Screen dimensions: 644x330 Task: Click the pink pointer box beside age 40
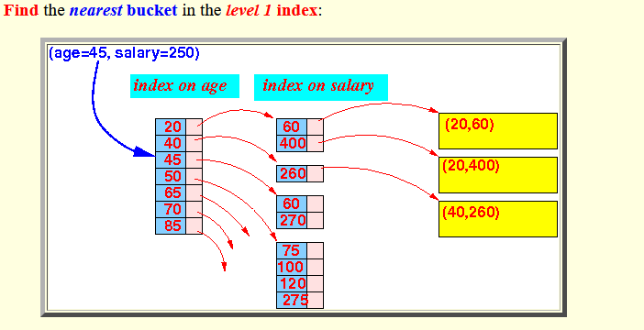(x=194, y=143)
